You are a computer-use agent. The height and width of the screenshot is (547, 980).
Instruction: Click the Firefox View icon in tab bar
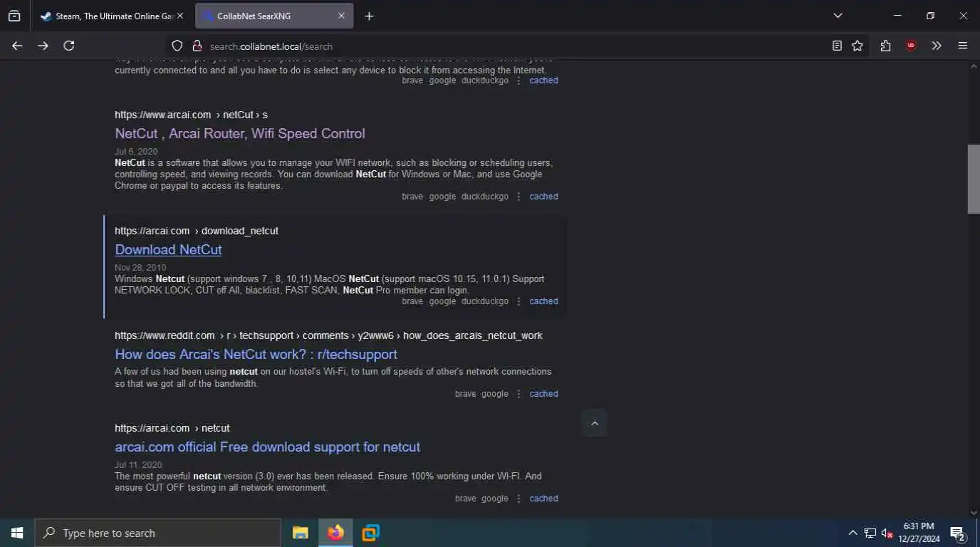coord(14,16)
